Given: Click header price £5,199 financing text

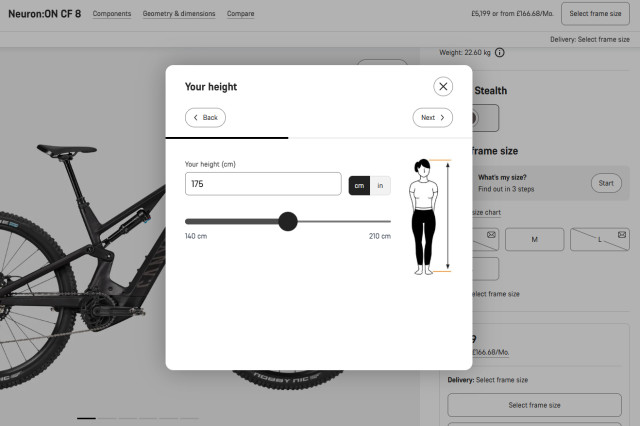Looking at the screenshot, I should (512, 14).
